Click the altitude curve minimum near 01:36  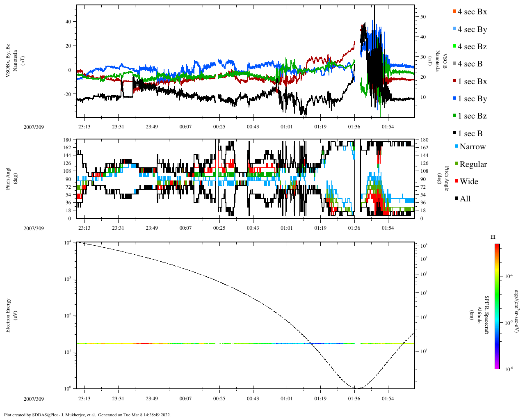point(356,388)
